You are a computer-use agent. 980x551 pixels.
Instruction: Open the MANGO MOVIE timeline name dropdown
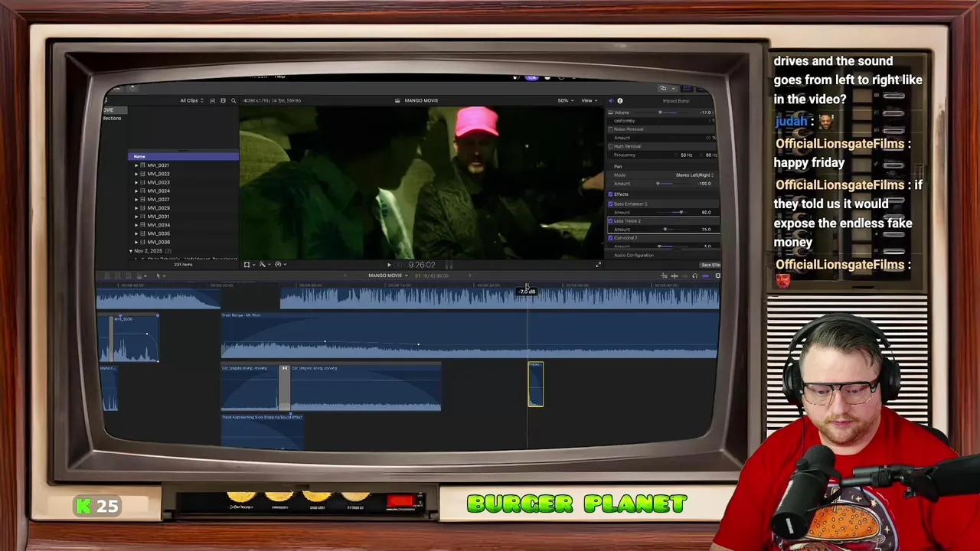point(387,275)
